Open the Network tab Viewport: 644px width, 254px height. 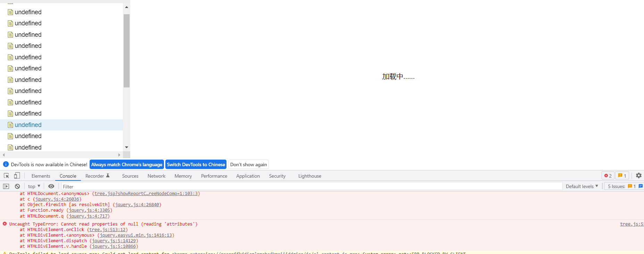(x=157, y=176)
